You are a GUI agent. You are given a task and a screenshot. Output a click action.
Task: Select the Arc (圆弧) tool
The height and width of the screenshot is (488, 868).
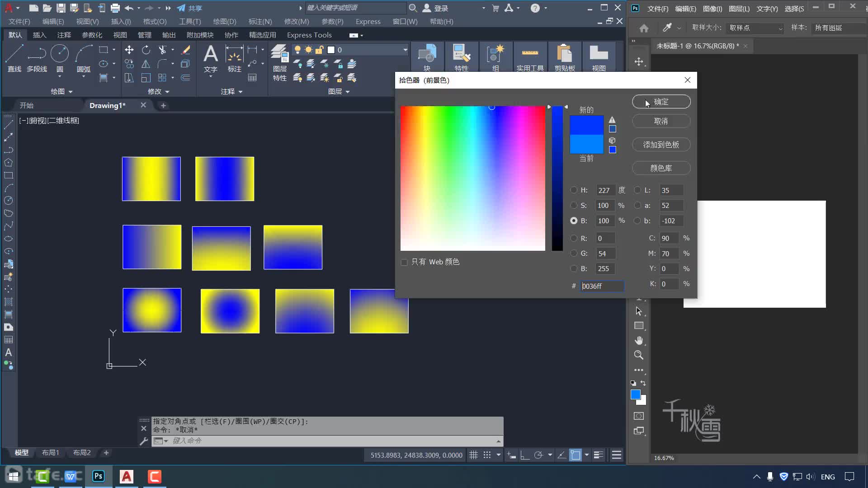84,58
